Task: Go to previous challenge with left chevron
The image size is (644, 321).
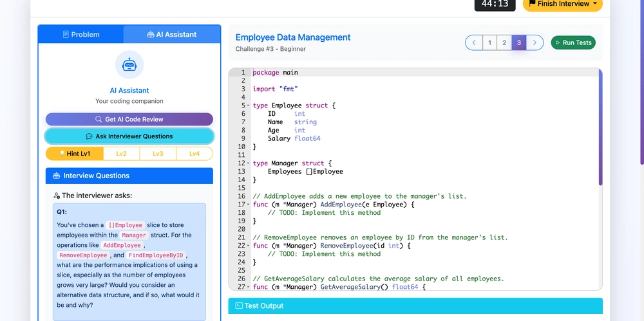Action: 474,42
